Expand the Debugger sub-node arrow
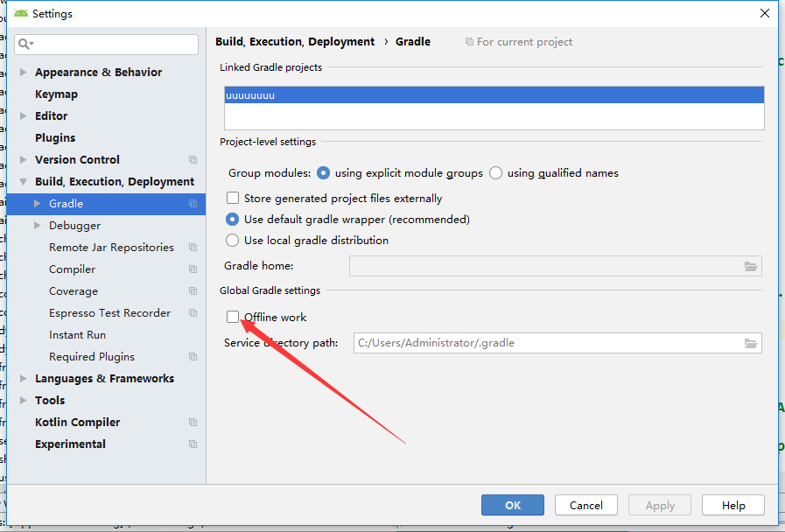 coord(37,225)
